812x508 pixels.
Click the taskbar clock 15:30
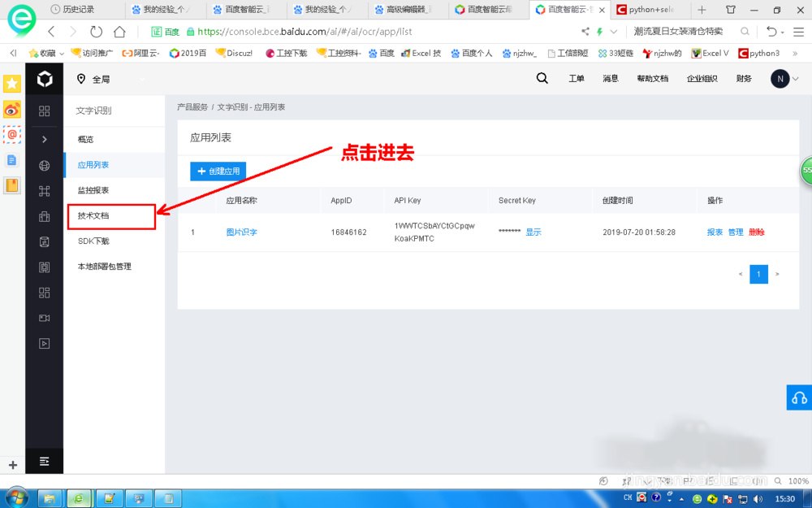click(x=785, y=499)
